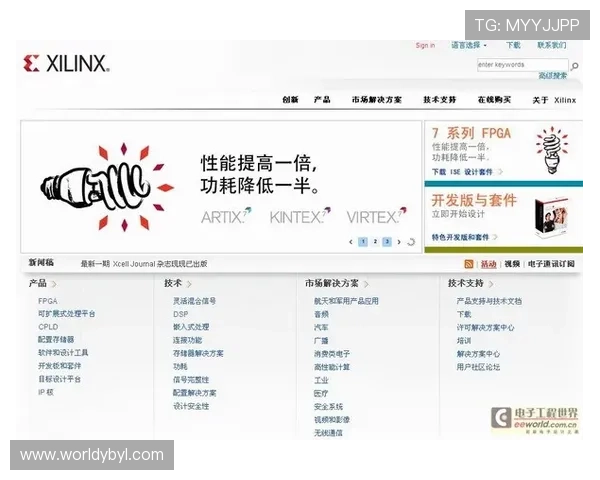The image size is (600, 480).
Task: Open the 软件和设计工具 link
Action: pos(63,353)
